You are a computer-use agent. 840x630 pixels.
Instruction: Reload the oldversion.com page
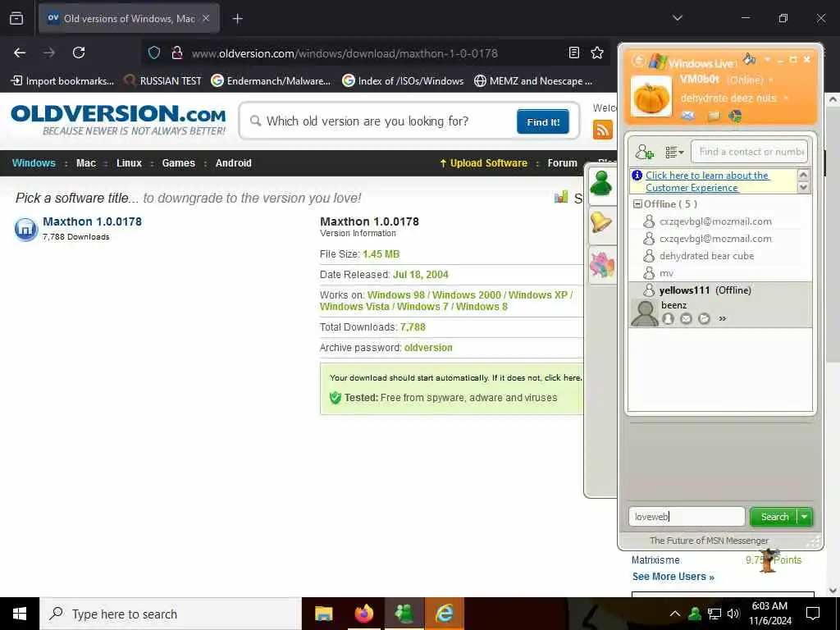pos(79,52)
